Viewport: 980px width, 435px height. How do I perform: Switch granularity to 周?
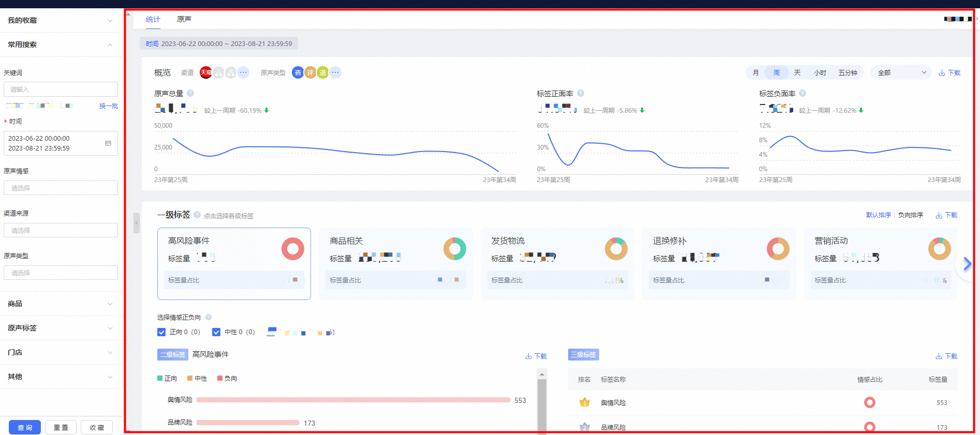(x=777, y=73)
